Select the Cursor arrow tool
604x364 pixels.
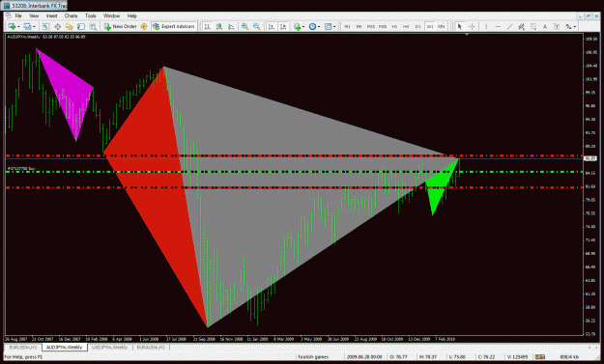(460, 26)
